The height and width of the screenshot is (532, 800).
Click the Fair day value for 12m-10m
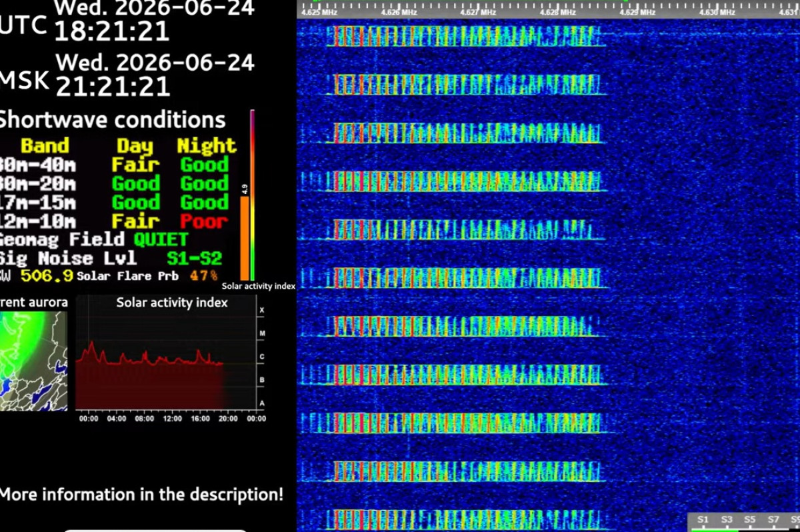coord(135,221)
